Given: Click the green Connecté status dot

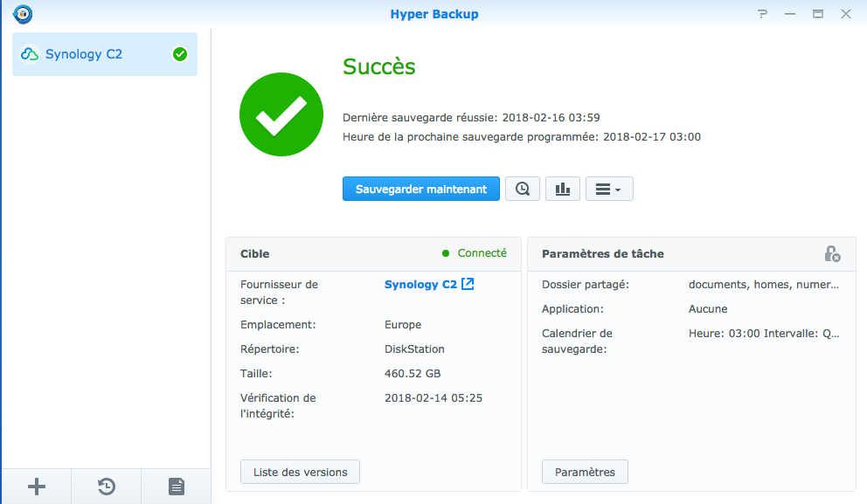Looking at the screenshot, I should click(x=446, y=253).
